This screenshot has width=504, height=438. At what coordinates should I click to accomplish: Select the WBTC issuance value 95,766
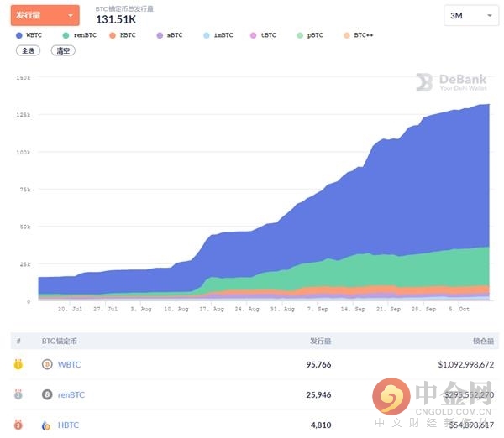[x=318, y=365]
